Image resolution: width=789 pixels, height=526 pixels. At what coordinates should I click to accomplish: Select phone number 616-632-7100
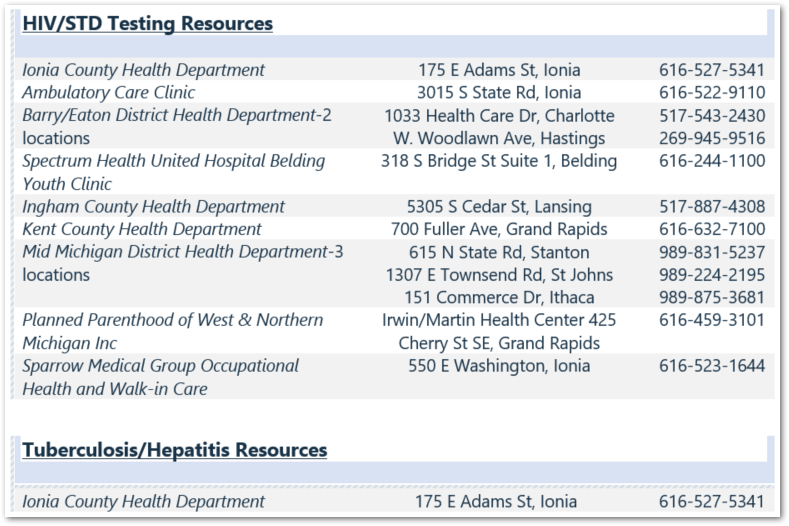point(711,230)
